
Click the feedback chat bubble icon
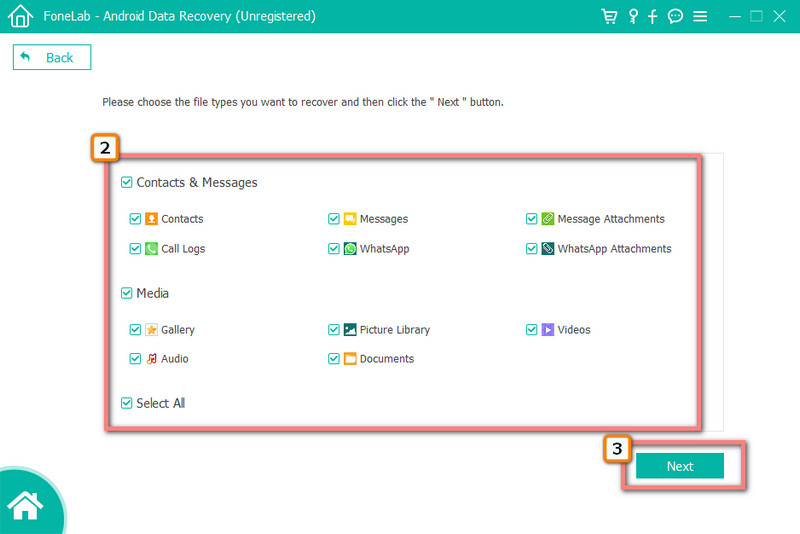676,17
